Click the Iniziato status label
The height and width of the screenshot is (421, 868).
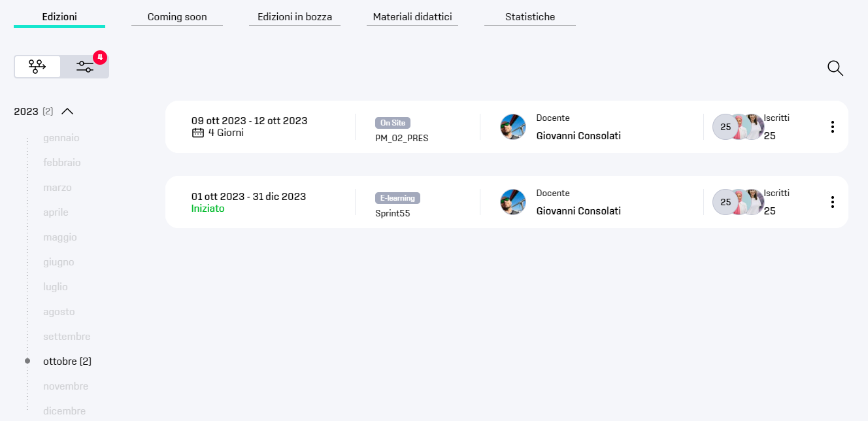tap(208, 209)
